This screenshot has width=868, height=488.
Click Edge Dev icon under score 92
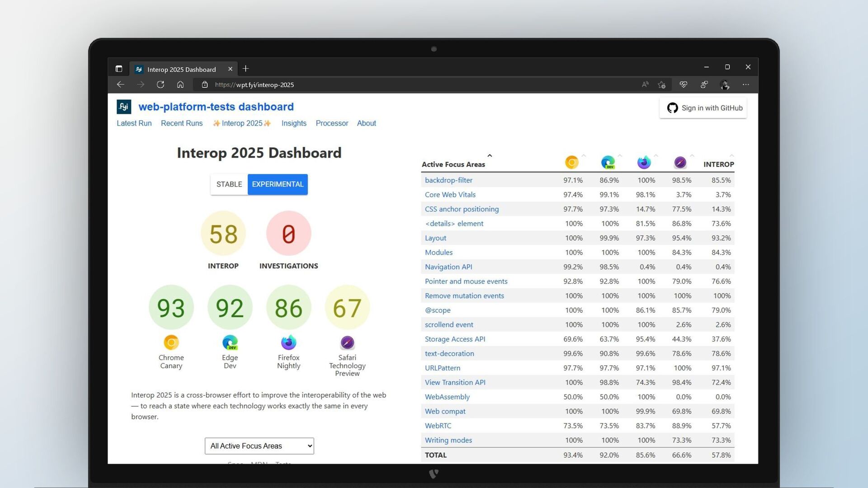point(230,343)
